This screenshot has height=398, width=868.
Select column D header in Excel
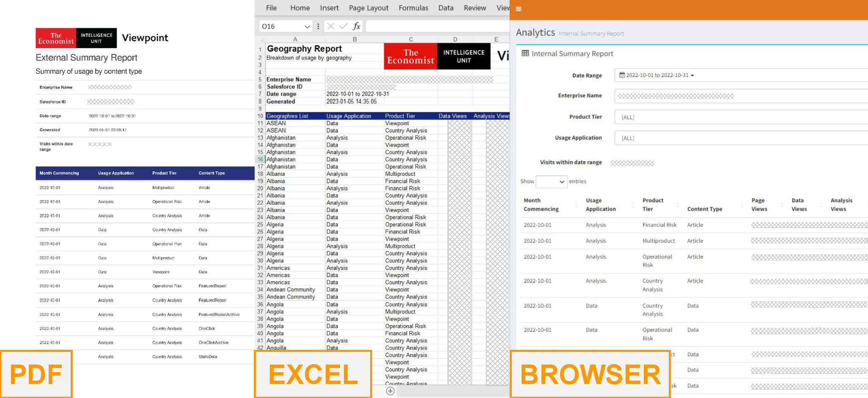455,39
